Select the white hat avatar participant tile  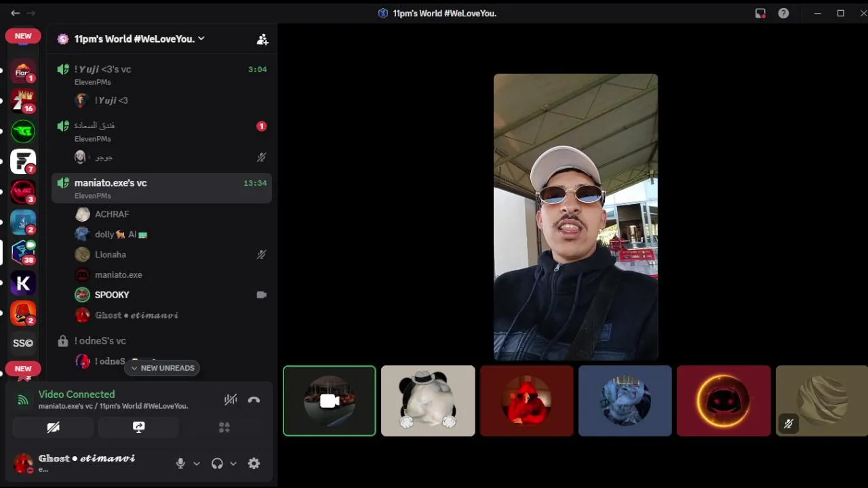428,401
